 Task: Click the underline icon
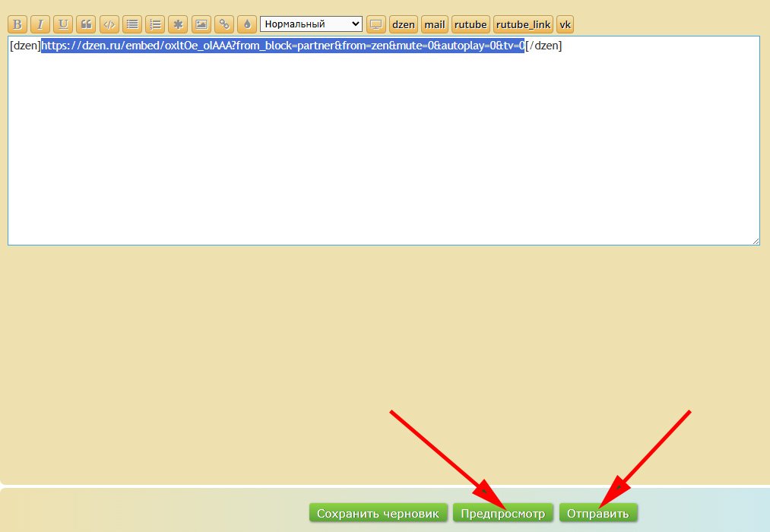coord(64,24)
